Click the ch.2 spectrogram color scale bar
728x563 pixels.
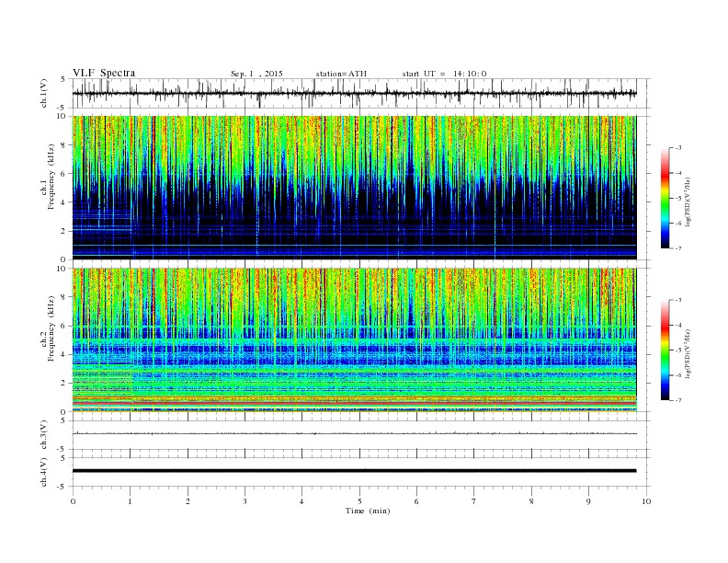click(665, 350)
